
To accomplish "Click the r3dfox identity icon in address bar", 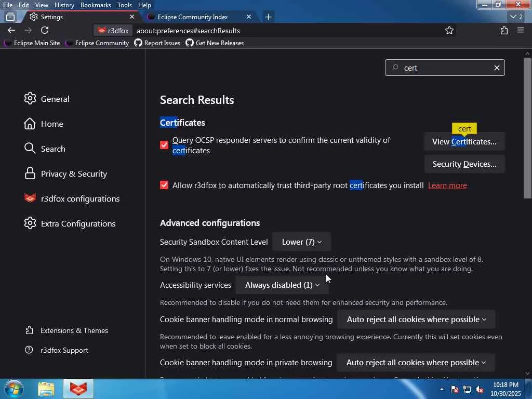I will coord(113,31).
